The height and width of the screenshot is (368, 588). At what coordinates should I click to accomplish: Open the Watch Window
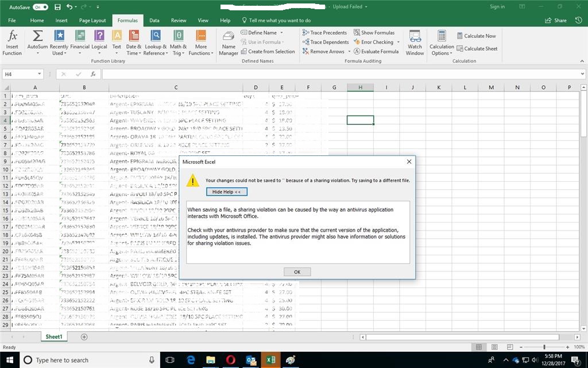click(x=415, y=43)
